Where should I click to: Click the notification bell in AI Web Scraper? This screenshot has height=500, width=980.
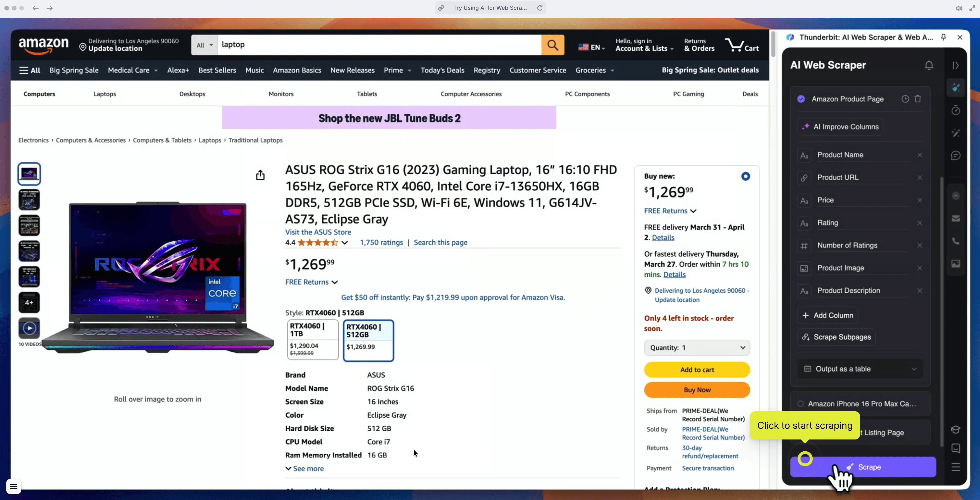tap(929, 65)
